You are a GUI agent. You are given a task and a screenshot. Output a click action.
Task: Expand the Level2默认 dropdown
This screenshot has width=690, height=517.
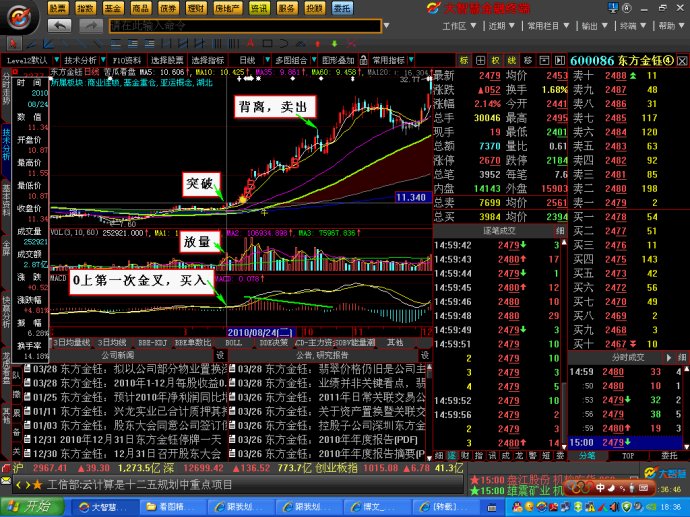coord(56,60)
